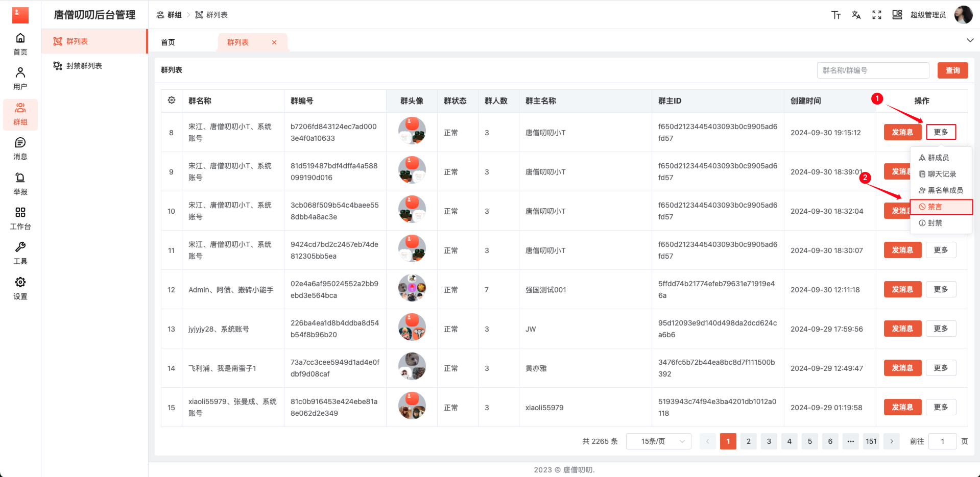The height and width of the screenshot is (477, 980).
Task: Open the font size adjustment icon
Action: 836,15
